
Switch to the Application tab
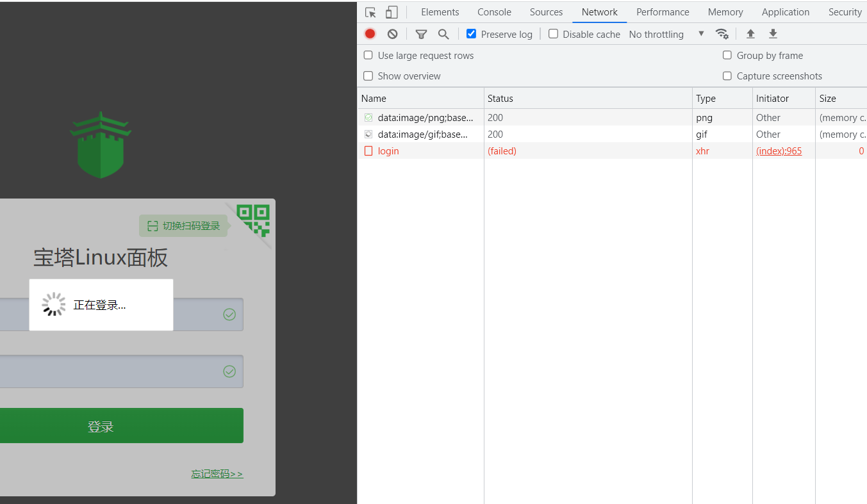coord(786,12)
